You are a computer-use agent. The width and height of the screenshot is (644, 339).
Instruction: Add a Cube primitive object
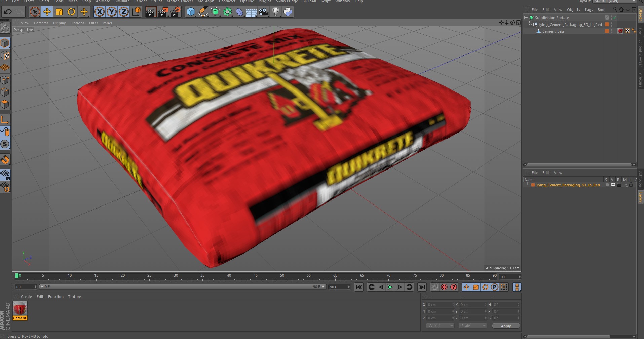tap(191, 12)
